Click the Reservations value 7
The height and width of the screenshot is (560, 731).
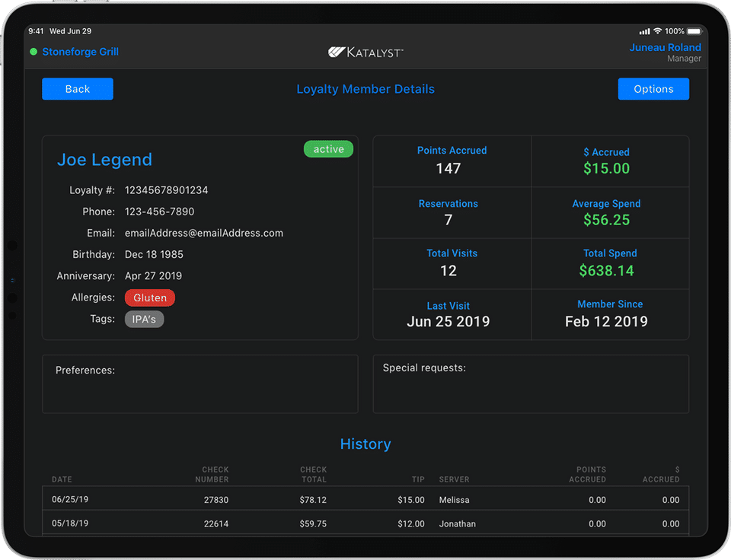tap(448, 219)
